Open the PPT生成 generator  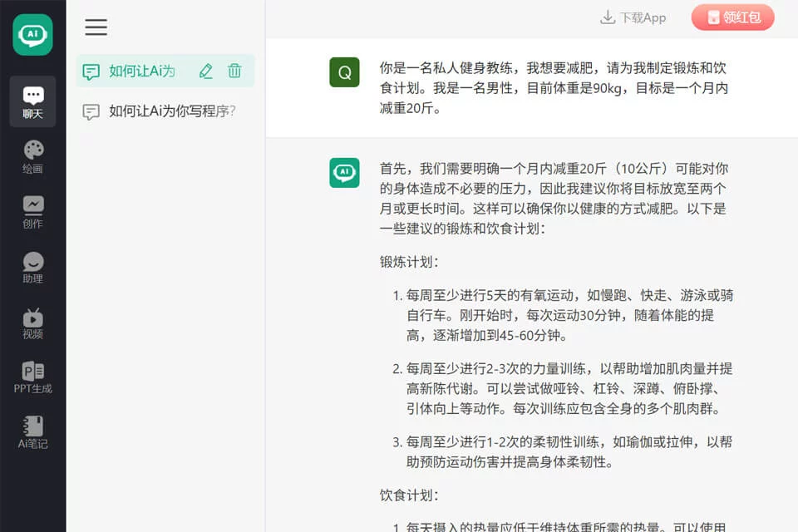[x=32, y=377]
